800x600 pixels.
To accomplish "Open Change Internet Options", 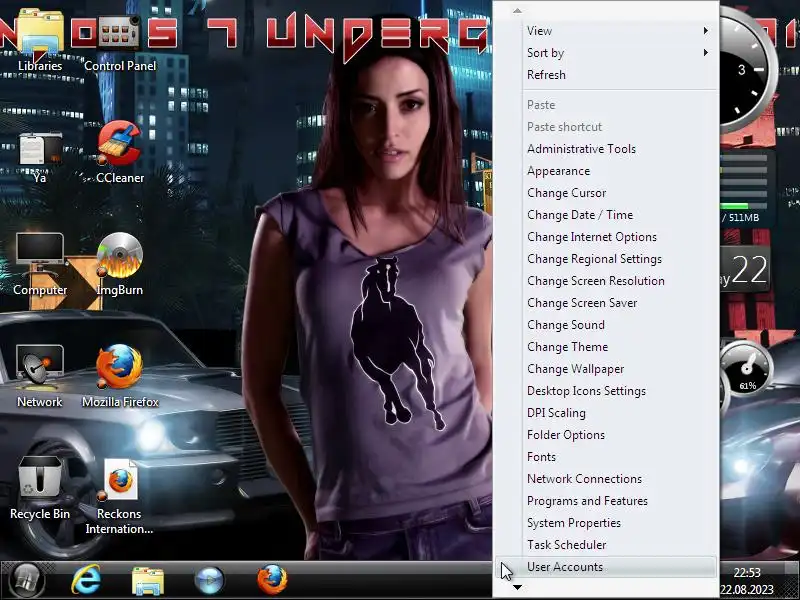I will tap(619, 236).
